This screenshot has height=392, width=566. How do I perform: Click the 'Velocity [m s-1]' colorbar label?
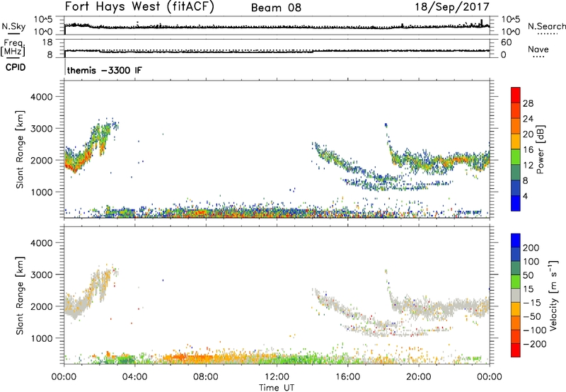(553, 296)
